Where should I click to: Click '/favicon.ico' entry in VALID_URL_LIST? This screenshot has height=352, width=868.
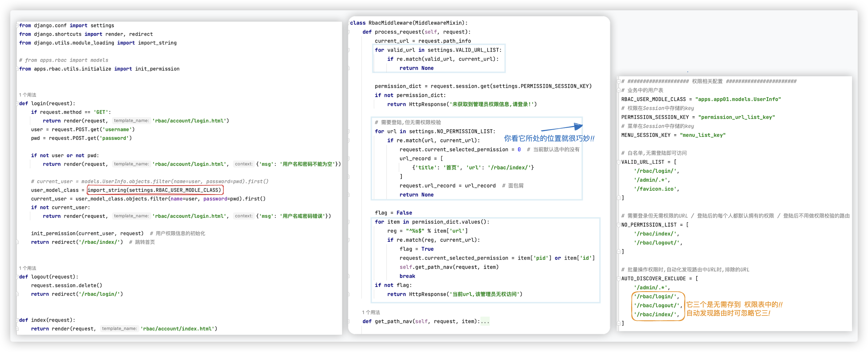(x=655, y=189)
